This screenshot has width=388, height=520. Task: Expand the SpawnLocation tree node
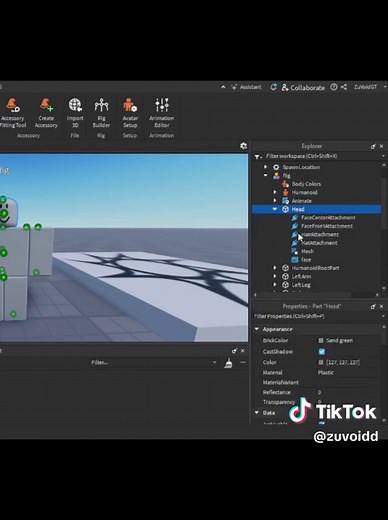[x=265, y=167]
